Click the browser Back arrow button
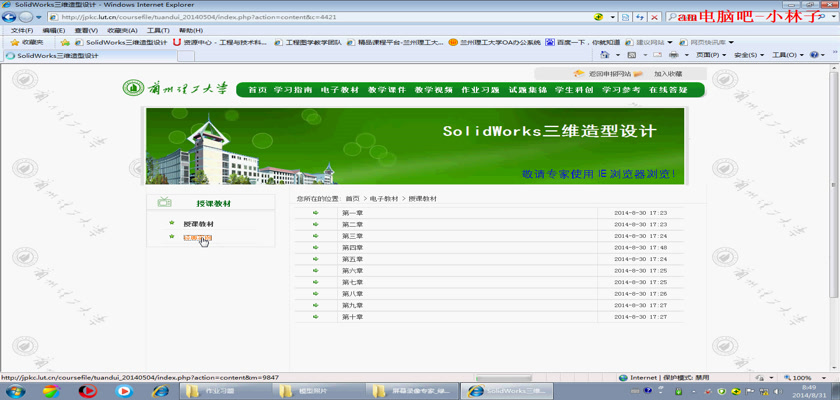This screenshot has height=400, width=840. 9,17
